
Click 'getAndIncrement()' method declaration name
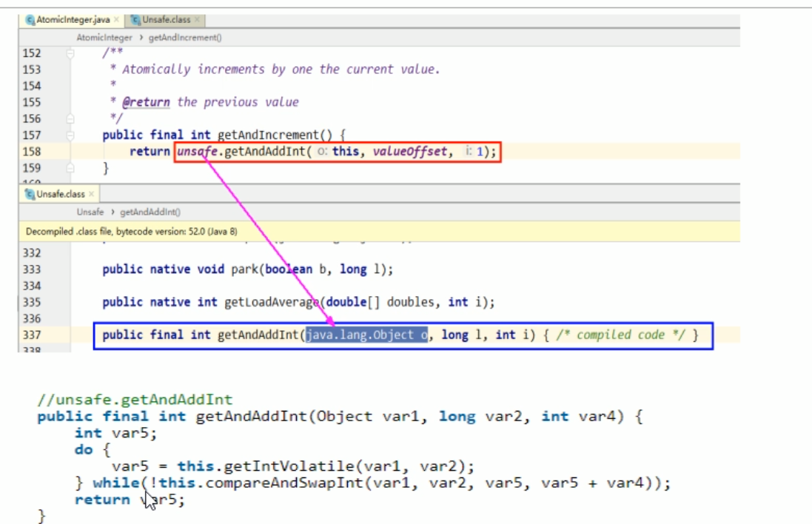pyautogui.click(x=275, y=135)
